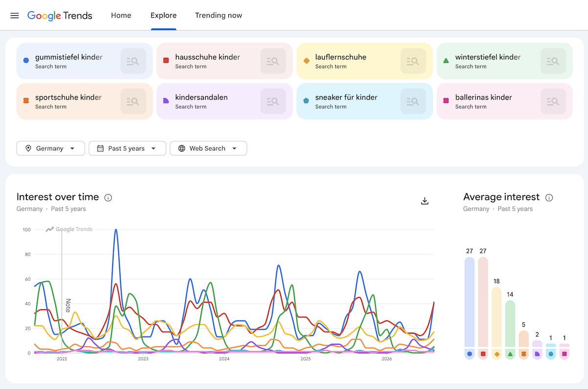The image size is (588, 389).
Task: Click the winterstiefel average bar showing 14
Action: coord(510,323)
